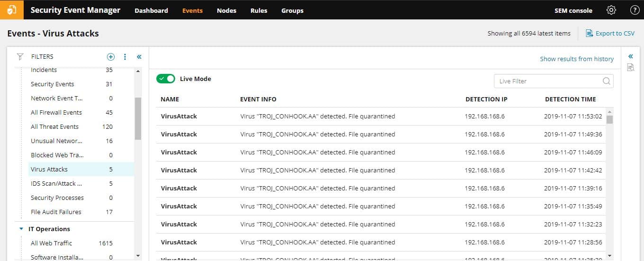Viewport: 644px width, 261px height.
Task: Click the events table scrollbar thumb
Action: coord(609,119)
